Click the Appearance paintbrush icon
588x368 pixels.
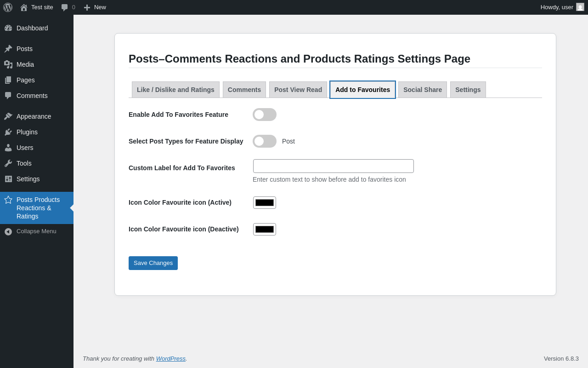click(x=8, y=116)
